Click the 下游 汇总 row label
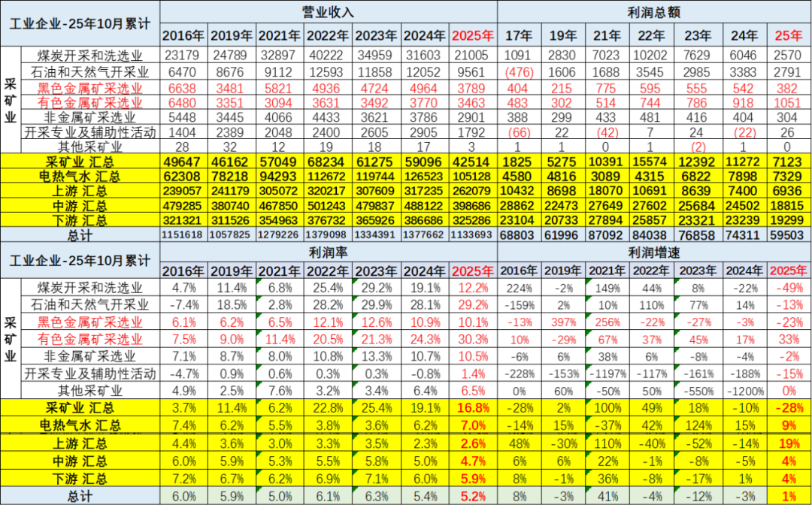The image size is (812, 505). [x=80, y=221]
